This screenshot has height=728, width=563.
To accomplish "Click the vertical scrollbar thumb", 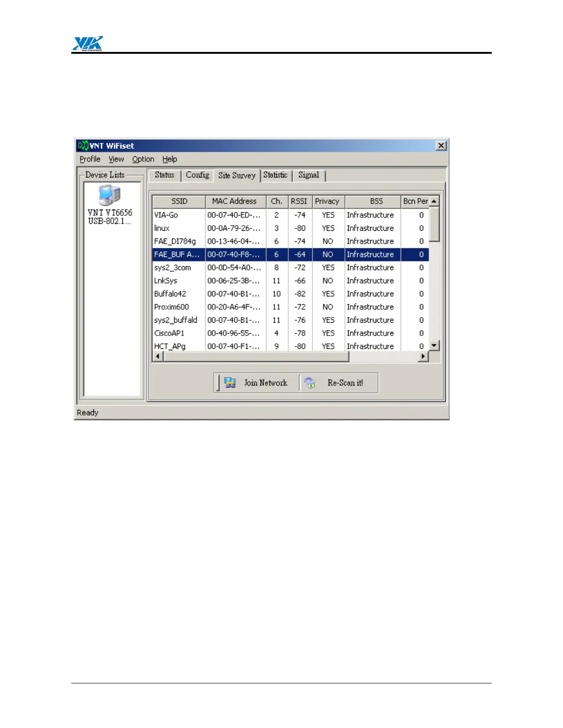I will (x=434, y=224).
